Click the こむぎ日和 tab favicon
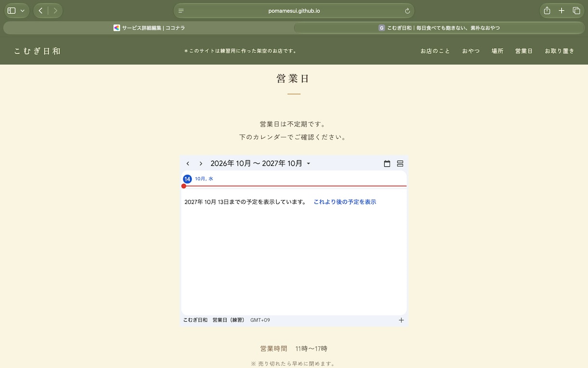Screen dimensions: 588x368 tap(382, 28)
